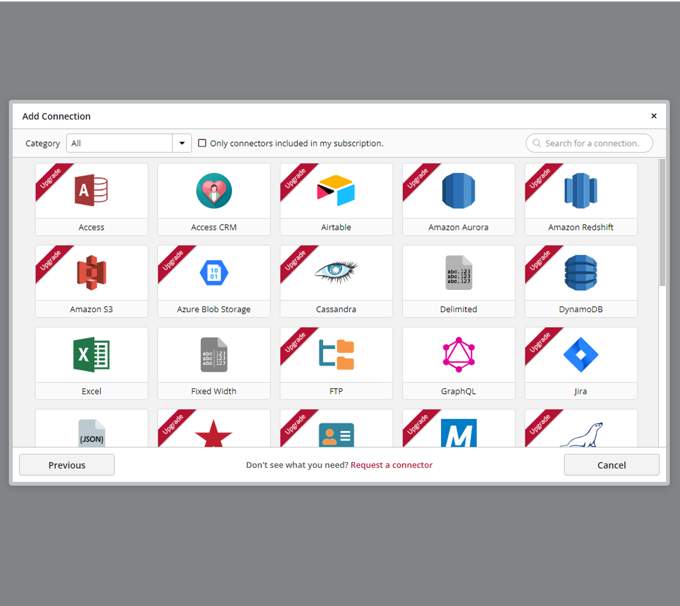
Task: Select the contact card connector icon
Action: coord(336,435)
